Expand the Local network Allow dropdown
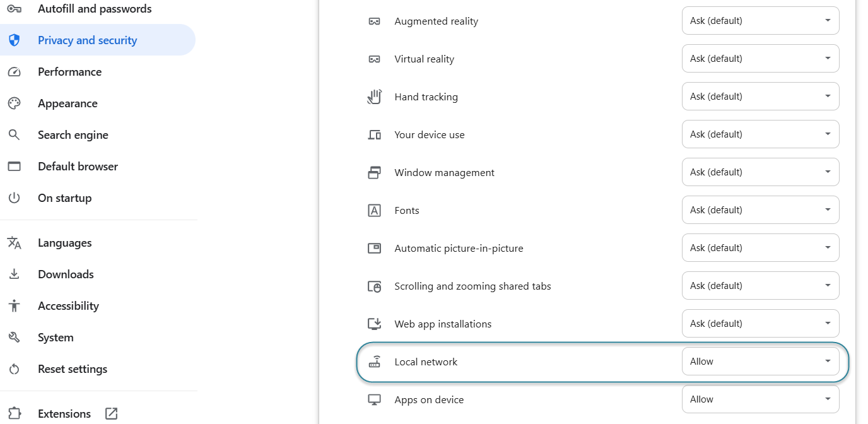The width and height of the screenshot is (868, 424). [x=761, y=362]
